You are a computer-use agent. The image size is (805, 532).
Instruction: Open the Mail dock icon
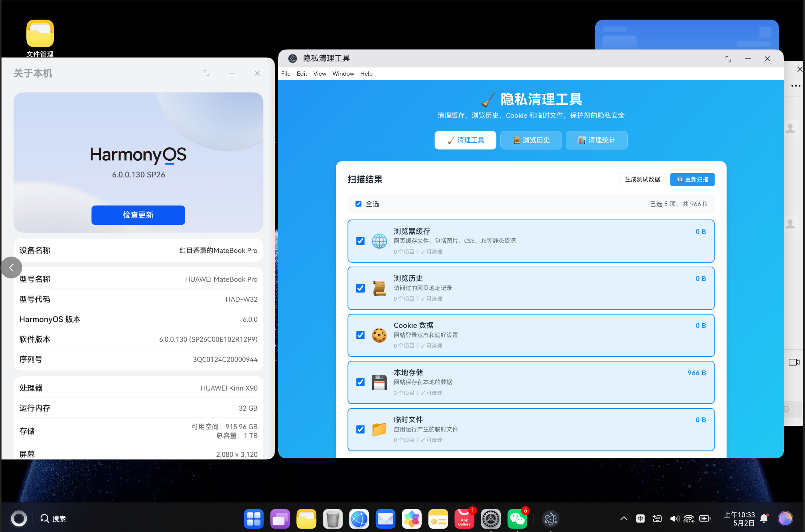tap(386, 519)
